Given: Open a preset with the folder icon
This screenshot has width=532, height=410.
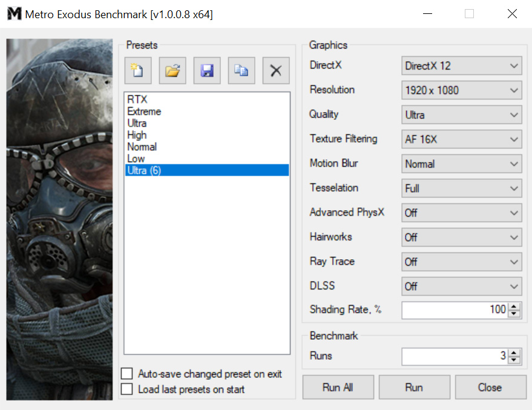Looking at the screenshot, I should pos(172,70).
